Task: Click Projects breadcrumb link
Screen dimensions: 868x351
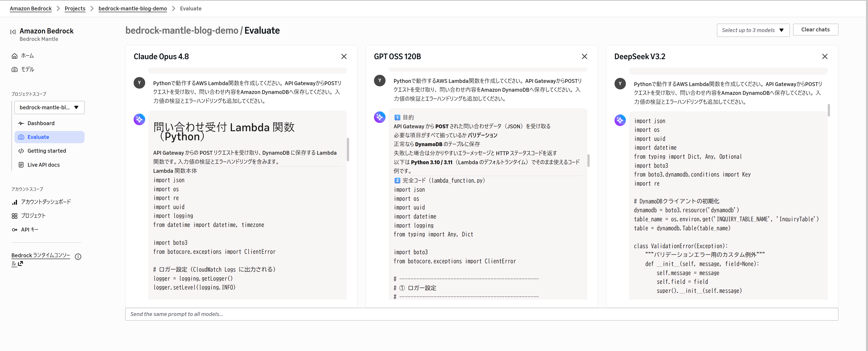Action: click(x=75, y=8)
